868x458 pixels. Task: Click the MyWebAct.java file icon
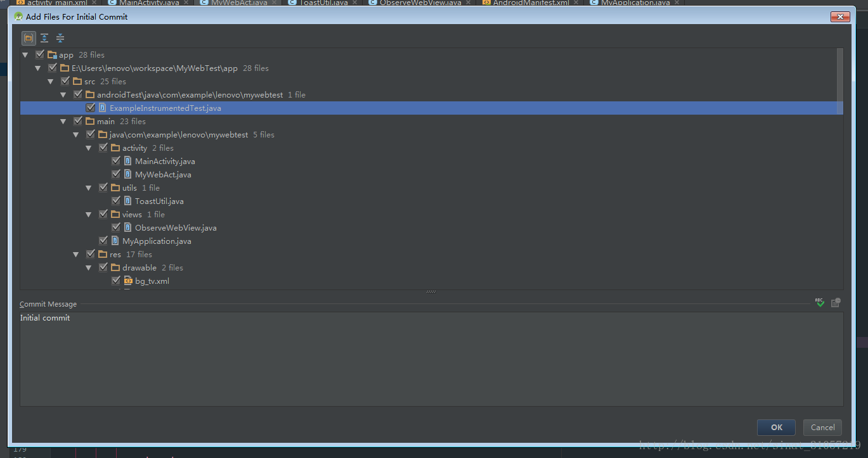pyautogui.click(x=128, y=174)
